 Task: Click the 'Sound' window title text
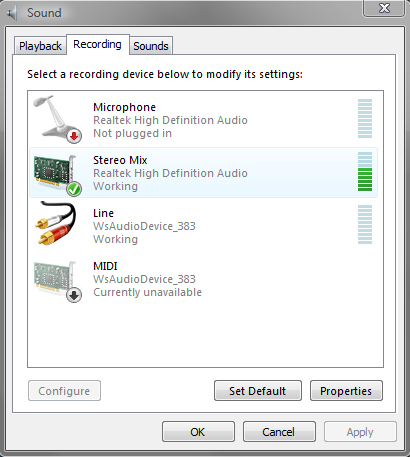pos(44,13)
